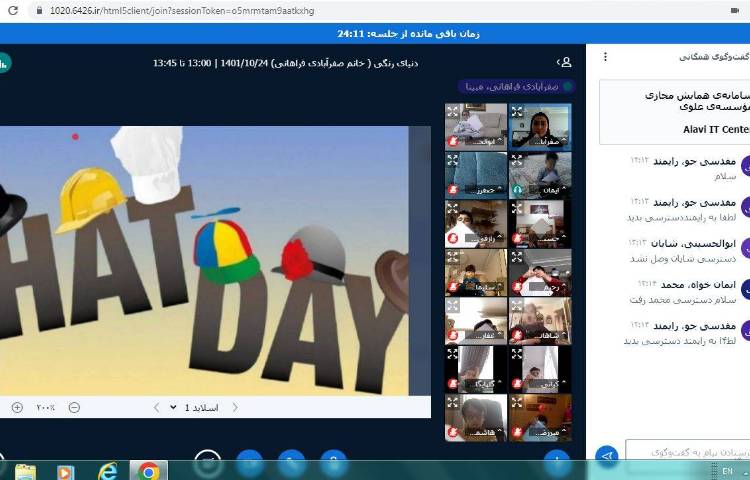Toggle the user list panel icon
750x480 pixels.
(x=565, y=62)
